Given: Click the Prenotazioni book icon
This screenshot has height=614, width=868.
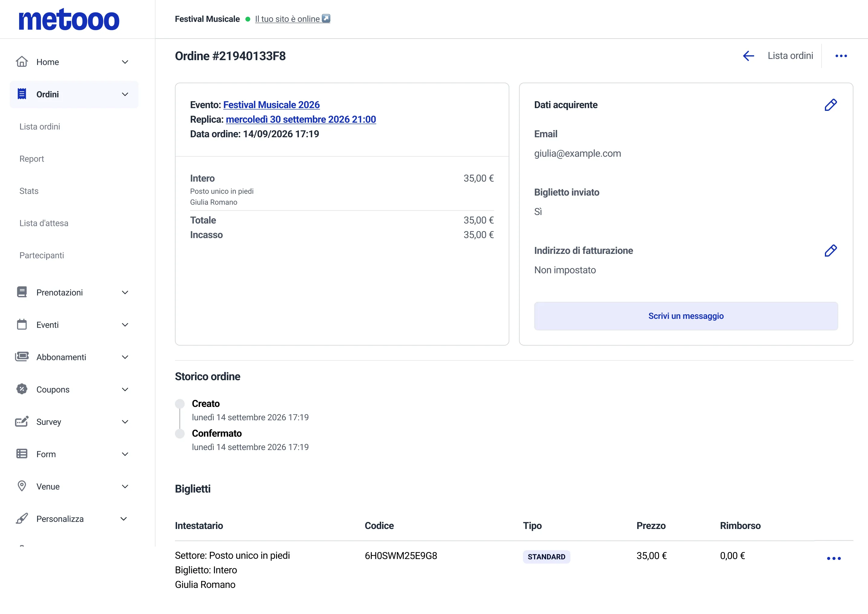Looking at the screenshot, I should coord(22,292).
